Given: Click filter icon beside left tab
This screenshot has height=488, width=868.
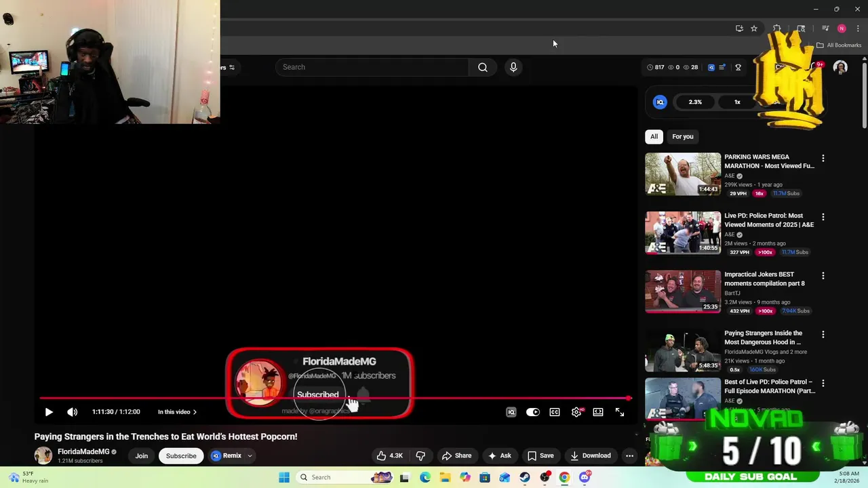Looking at the screenshot, I should click(x=232, y=67).
